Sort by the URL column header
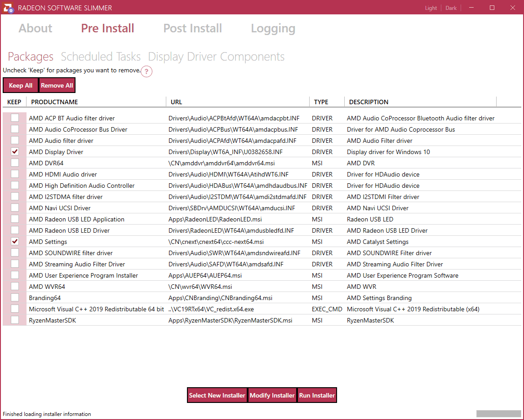The image size is (524, 420). pos(238,102)
